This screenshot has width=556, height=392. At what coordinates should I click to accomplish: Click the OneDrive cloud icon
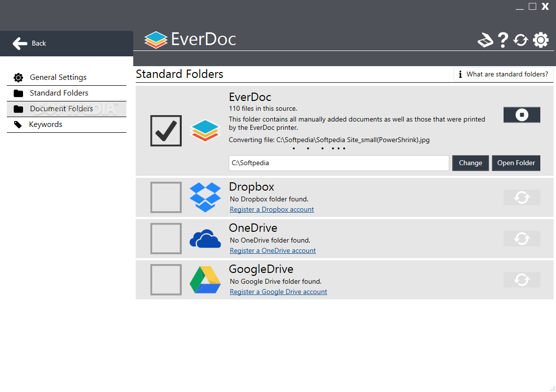(205, 239)
